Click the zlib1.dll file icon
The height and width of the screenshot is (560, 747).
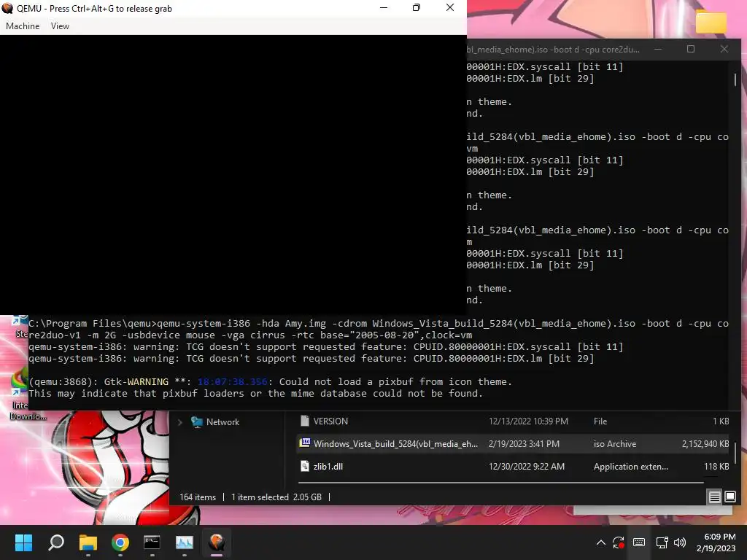click(305, 466)
